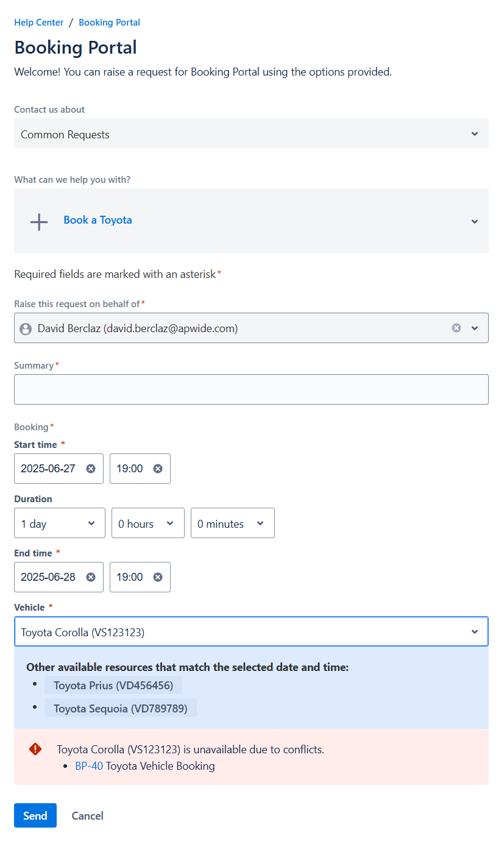Clear the end time 19:00 field
The height and width of the screenshot is (841, 504).
click(158, 577)
